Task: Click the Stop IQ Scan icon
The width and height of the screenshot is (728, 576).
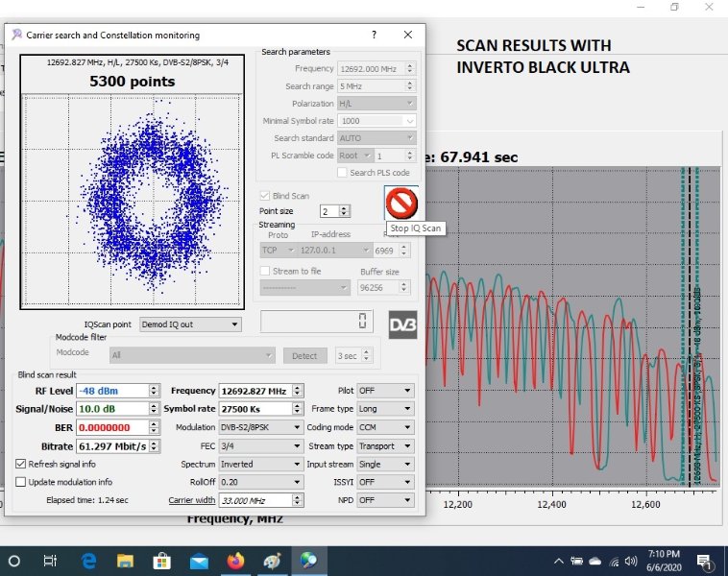Action: 400,204
